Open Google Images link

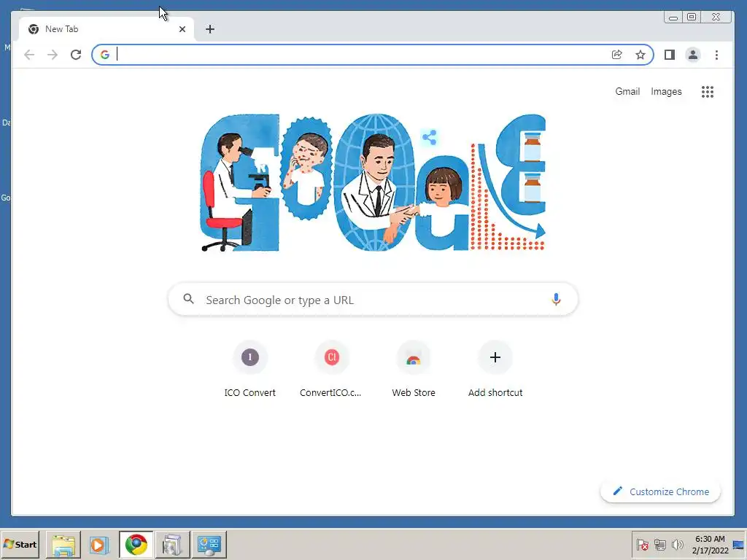666,91
